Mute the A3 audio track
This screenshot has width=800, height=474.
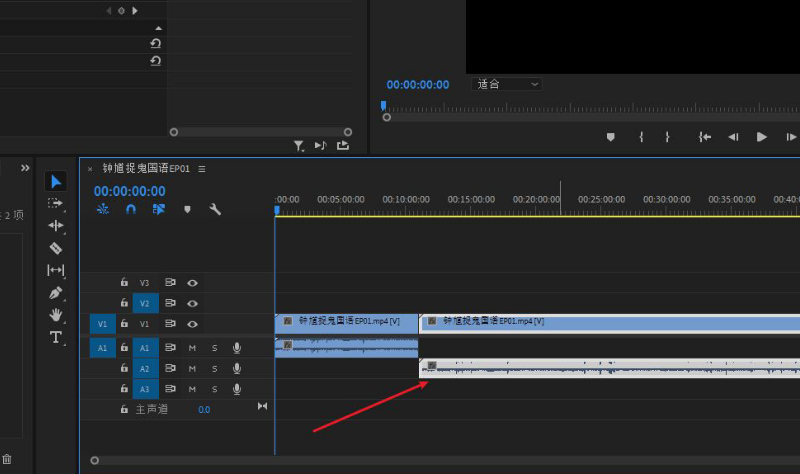[192, 389]
